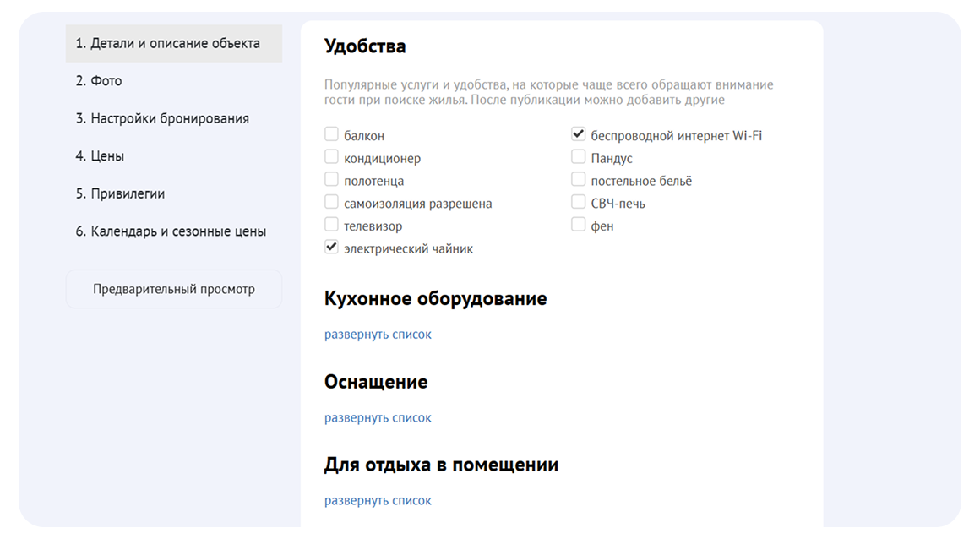The height and width of the screenshot is (539, 980).
Task: Enable самоизоляция разрешена checkbox
Action: point(332,203)
